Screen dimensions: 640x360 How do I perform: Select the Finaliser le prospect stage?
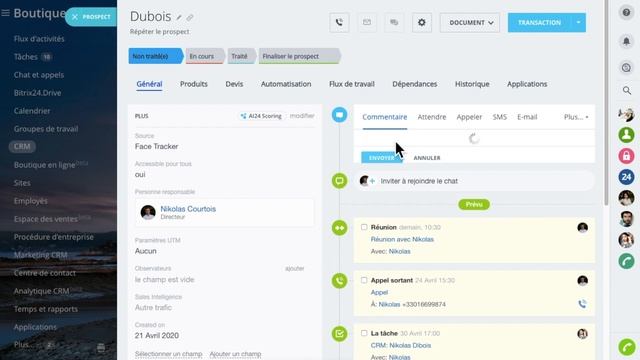(299, 56)
